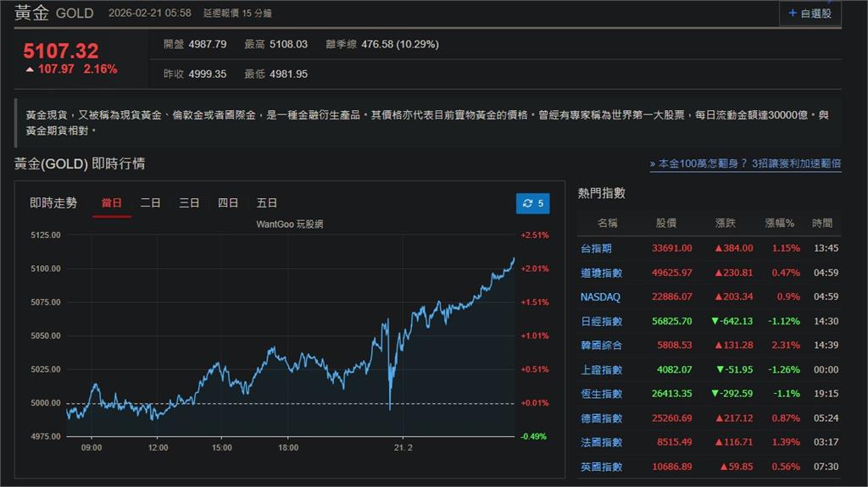Click the 即時走勢 label

coord(53,203)
